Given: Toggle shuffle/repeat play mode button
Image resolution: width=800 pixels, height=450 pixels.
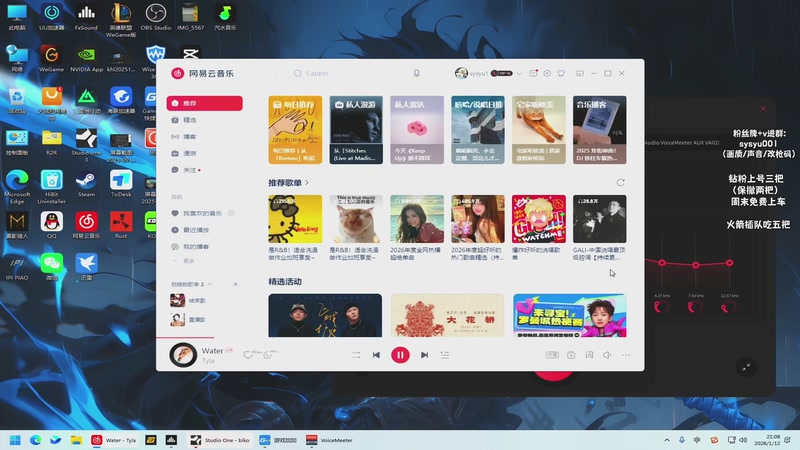Looking at the screenshot, I should click(x=356, y=355).
